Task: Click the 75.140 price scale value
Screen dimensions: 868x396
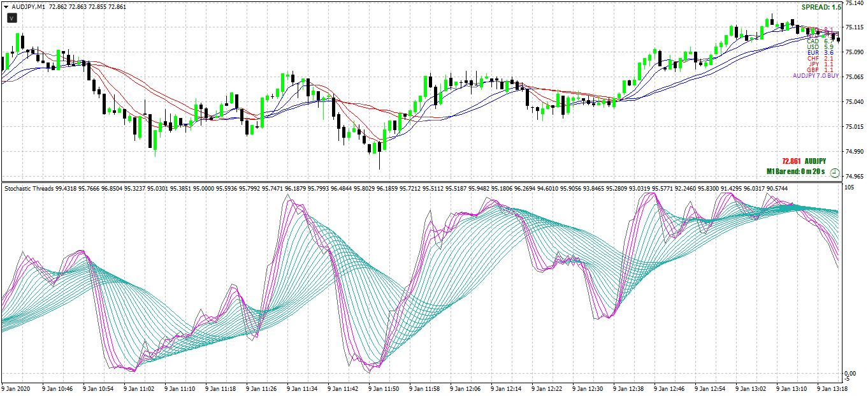Action: coord(855,3)
